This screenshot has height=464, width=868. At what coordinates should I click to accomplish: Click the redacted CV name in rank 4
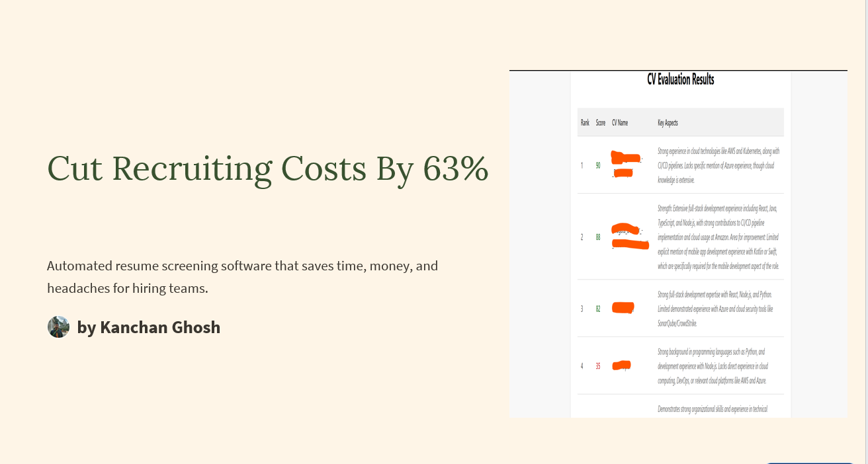coord(621,365)
